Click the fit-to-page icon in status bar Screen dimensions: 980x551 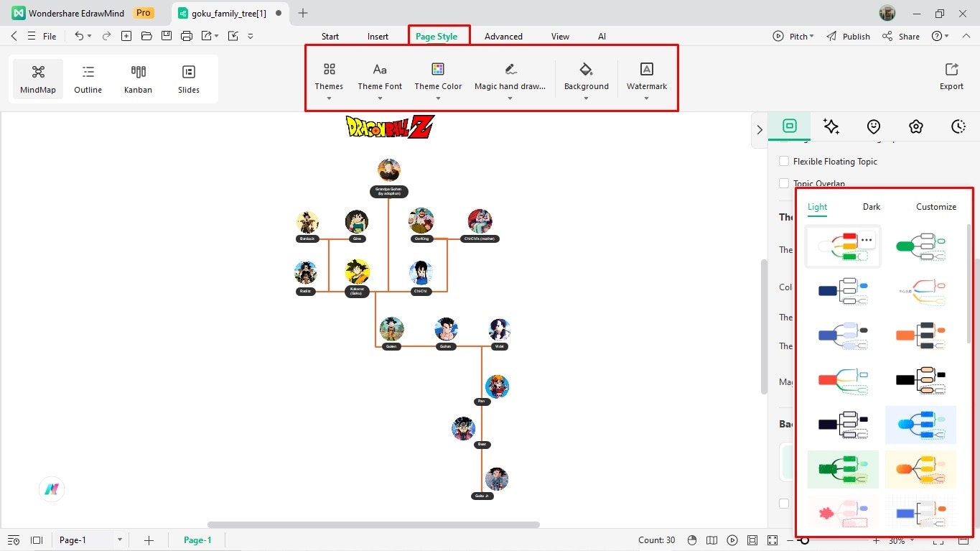752,540
